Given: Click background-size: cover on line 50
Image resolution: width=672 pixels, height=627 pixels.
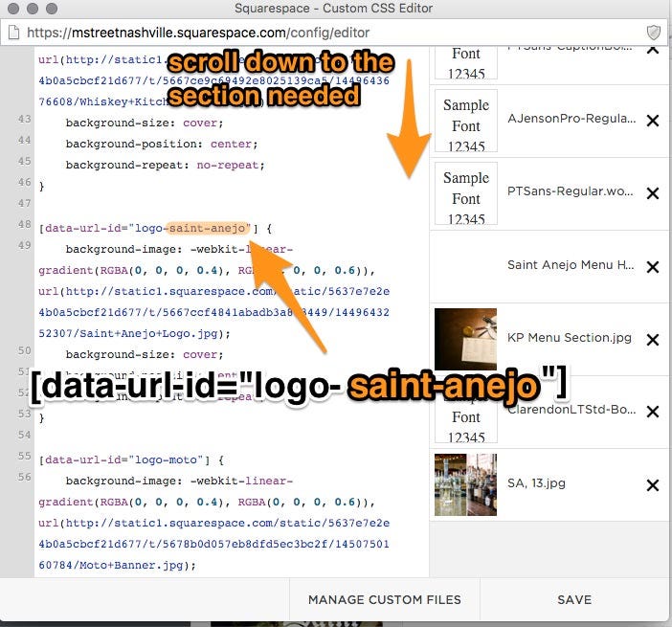Looking at the screenshot, I should (145, 354).
